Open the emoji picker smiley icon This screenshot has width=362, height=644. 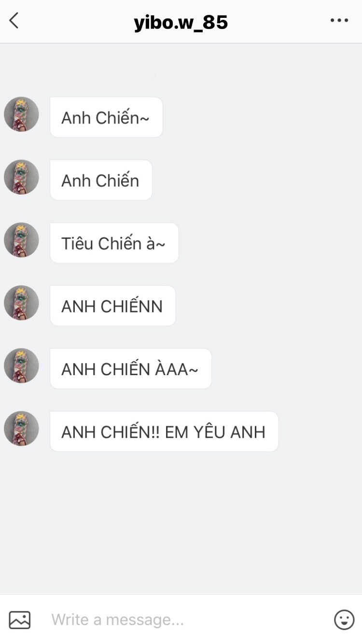[x=344, y=620]
